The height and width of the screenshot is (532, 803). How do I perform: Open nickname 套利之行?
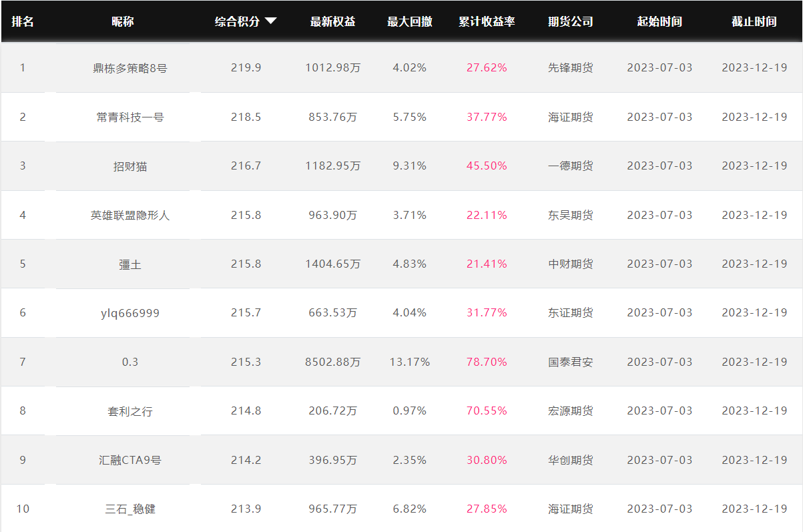click(130, 411)
